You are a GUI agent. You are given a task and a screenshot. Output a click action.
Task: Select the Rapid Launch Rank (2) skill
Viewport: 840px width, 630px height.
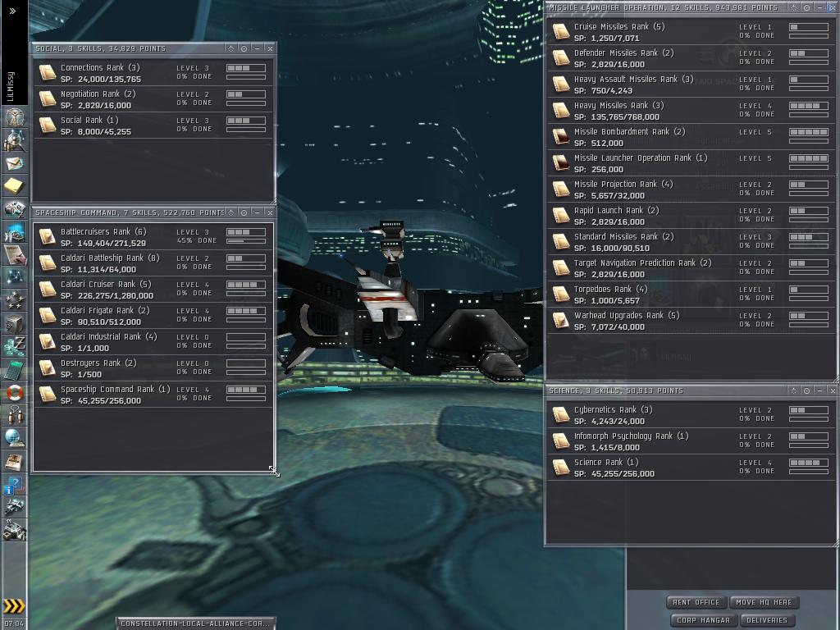coord(691,216)
